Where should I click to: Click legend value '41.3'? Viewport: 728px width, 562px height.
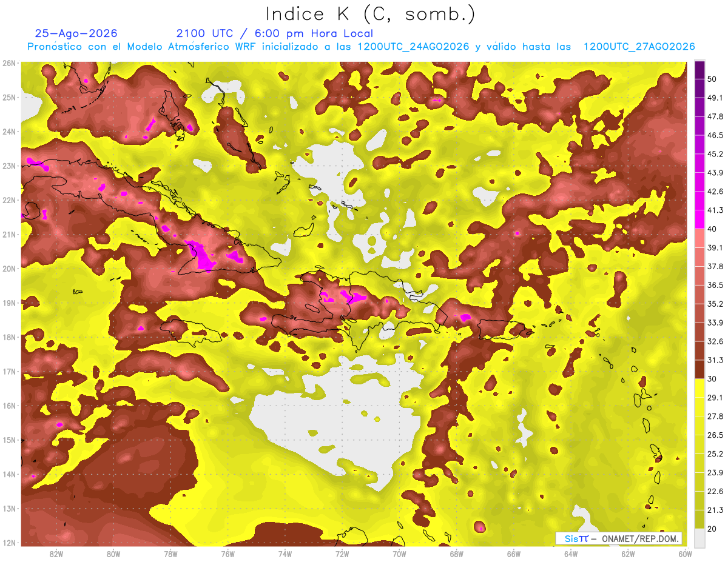[x=715, y=210]
